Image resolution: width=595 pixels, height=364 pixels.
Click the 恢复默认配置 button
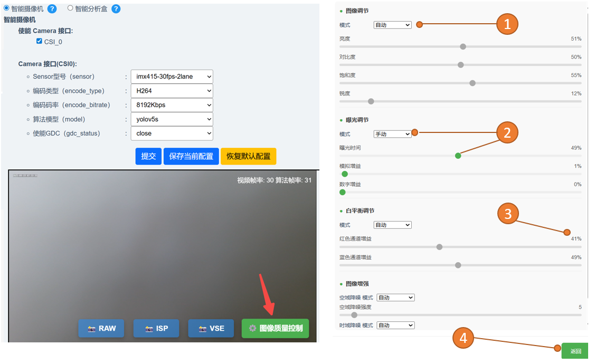pos(249,156)
